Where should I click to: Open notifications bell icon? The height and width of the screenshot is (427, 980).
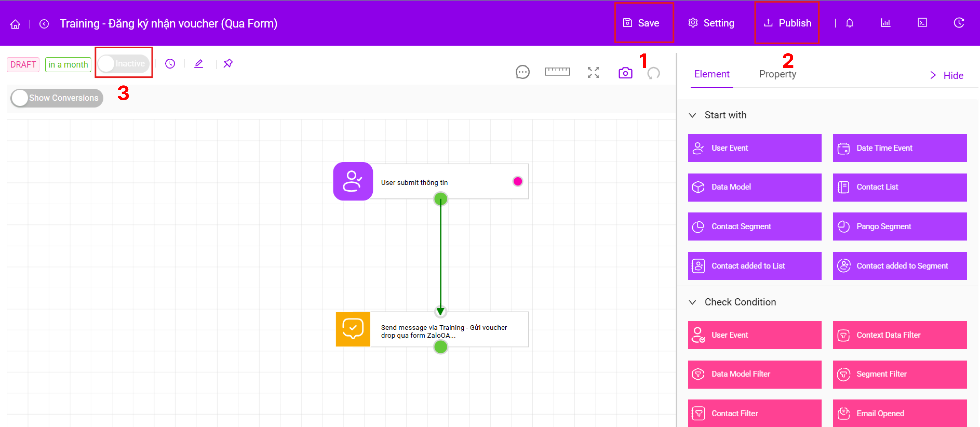(x=850, y=23)
